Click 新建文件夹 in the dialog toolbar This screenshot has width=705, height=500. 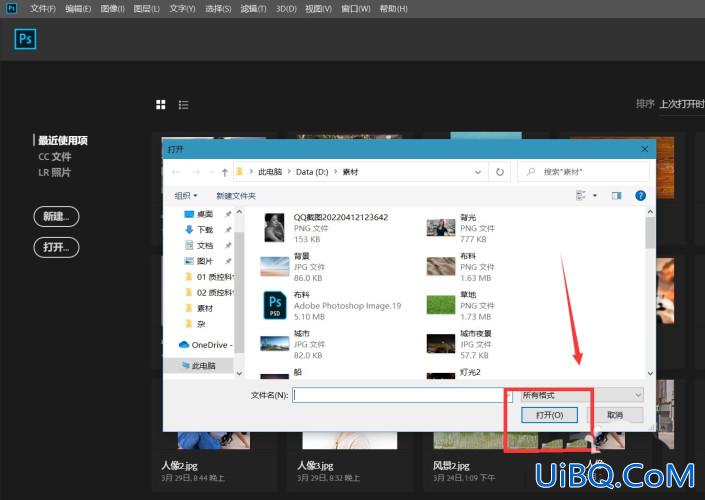tap(236, 196)
